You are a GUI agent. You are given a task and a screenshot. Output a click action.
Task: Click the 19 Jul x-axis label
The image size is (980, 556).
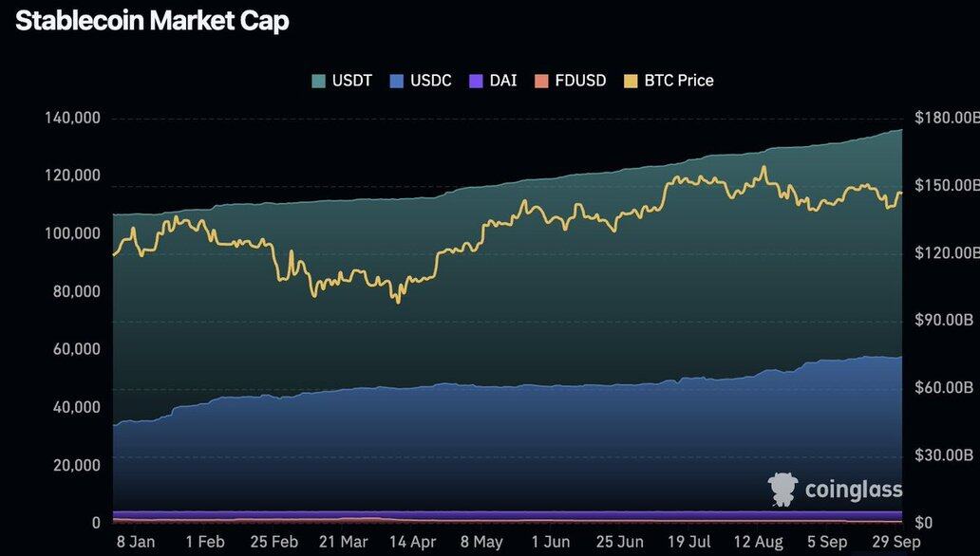pyautogui.click(x=688, y=542)
